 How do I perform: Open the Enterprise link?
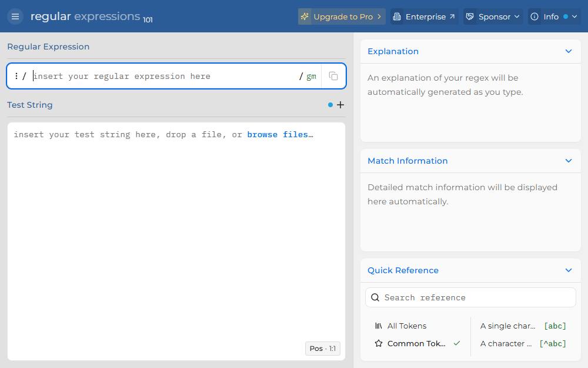pyautogui.click(x=424, y=16)
